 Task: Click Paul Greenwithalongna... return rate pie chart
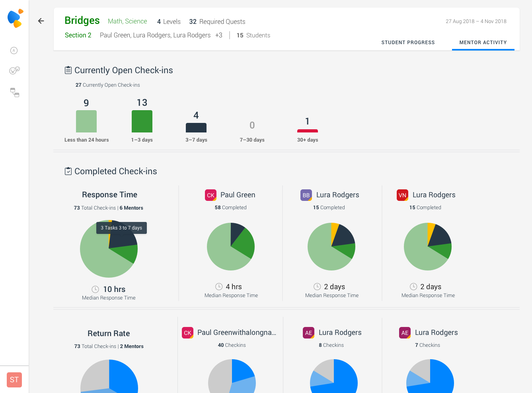(x=232, y=376)
